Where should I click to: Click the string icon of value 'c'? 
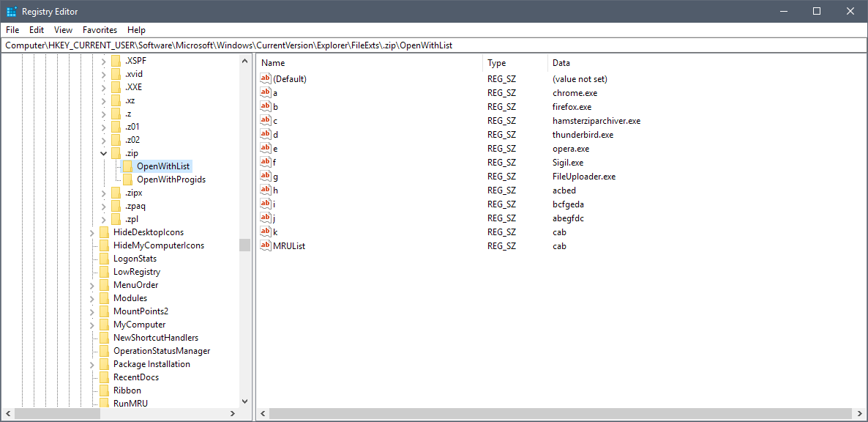click(266, 120)
